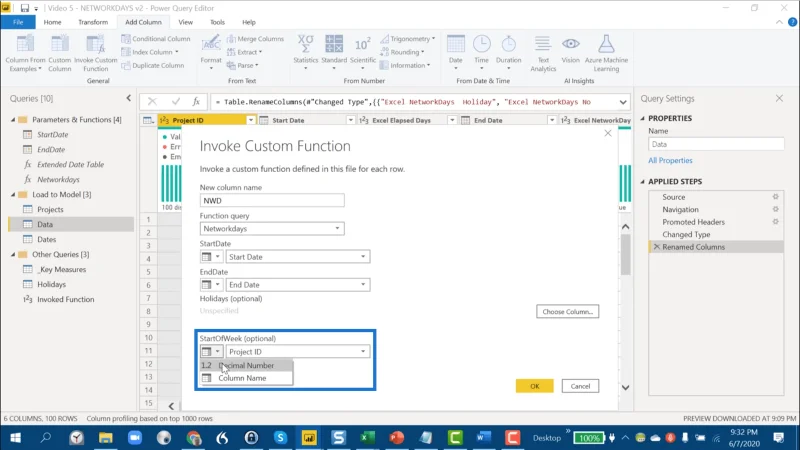Open Information number options
This screenshot has height=450, width=800.
(406, 65)
